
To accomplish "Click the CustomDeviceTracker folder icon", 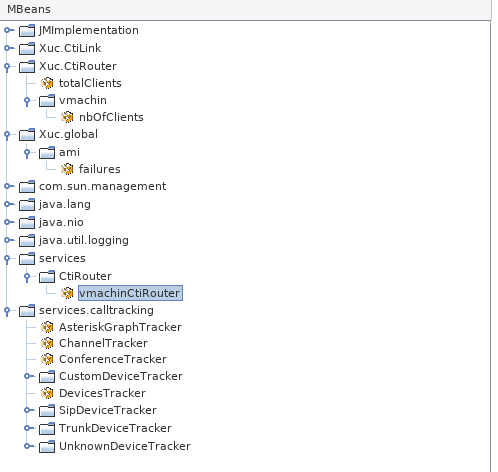I will point(47,376).
